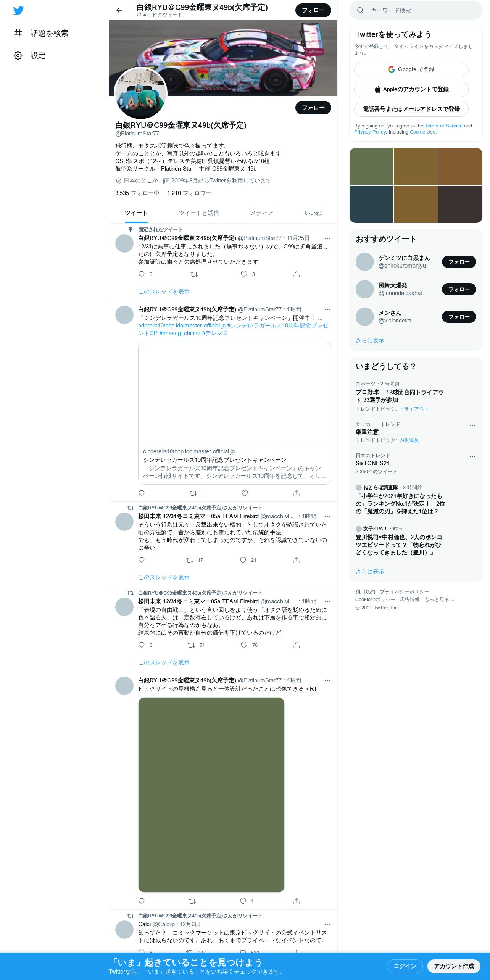Open the profile avatar picture
The height and width of the screenshot is (980, 490).
coord(141,93)
